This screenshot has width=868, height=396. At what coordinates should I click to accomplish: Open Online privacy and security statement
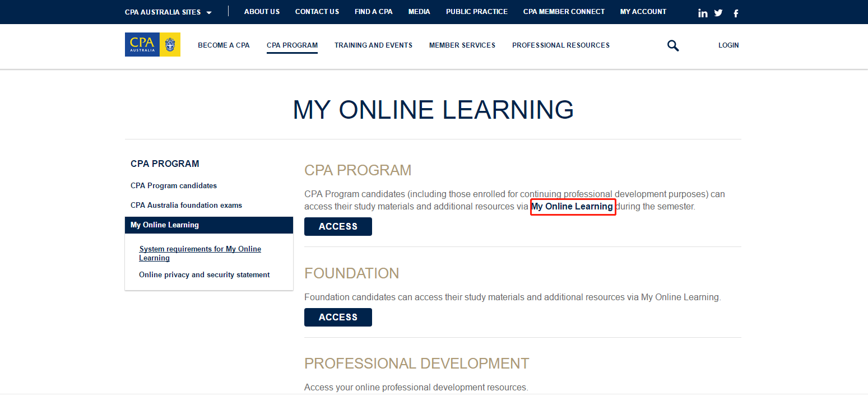coord(205,275)
